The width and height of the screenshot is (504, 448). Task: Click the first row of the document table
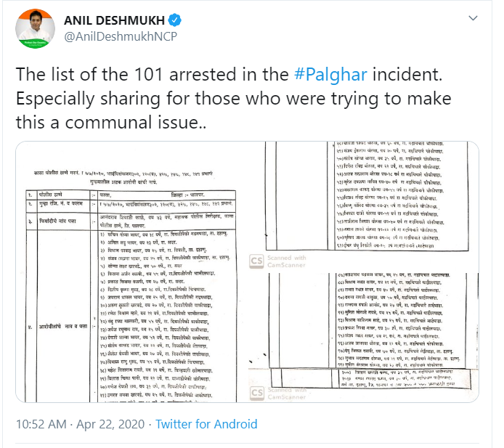[x=131, y=195]
